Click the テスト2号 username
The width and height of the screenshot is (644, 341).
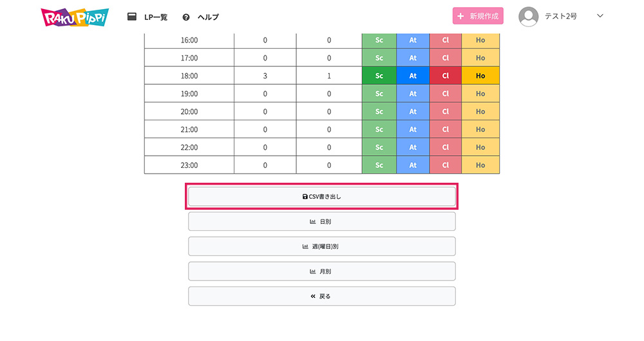point(561,16)
